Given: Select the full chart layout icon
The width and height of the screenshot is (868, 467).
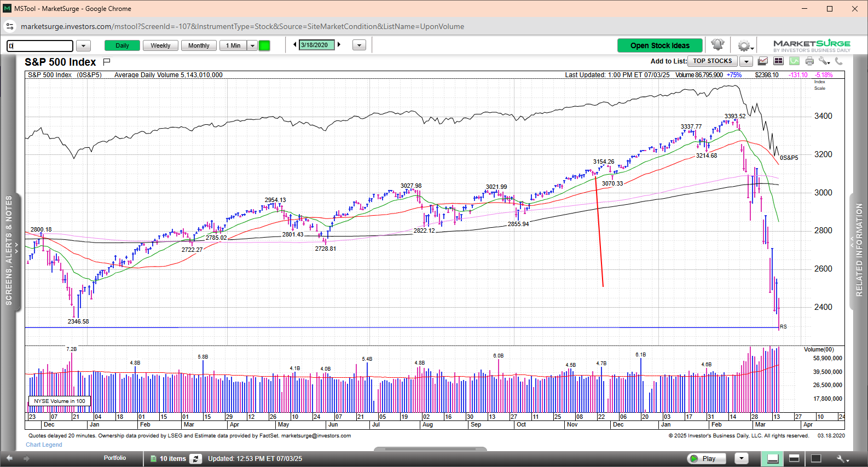Looking at the screenshot, I should [x=816, y=459].
